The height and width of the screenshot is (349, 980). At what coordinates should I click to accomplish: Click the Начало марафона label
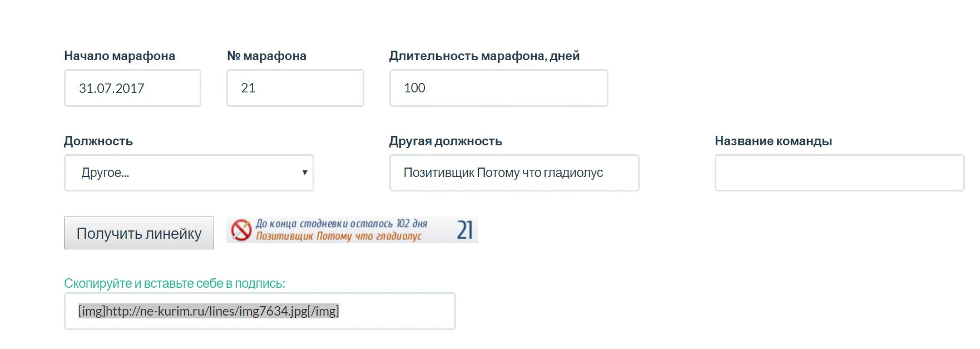120,56
